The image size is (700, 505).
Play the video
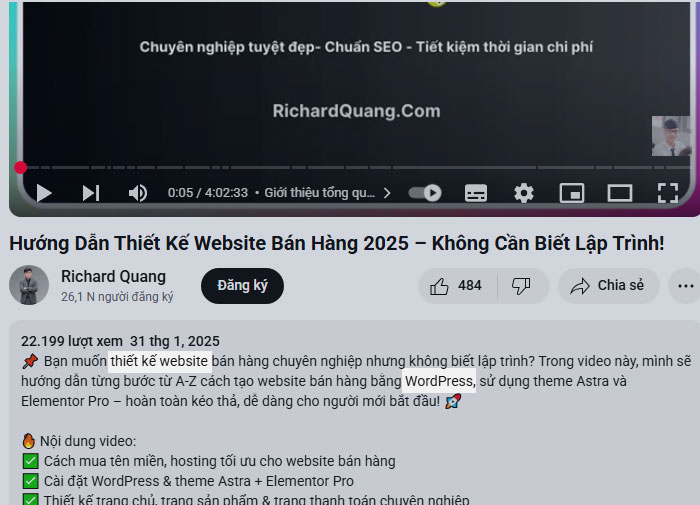[44, 193]
